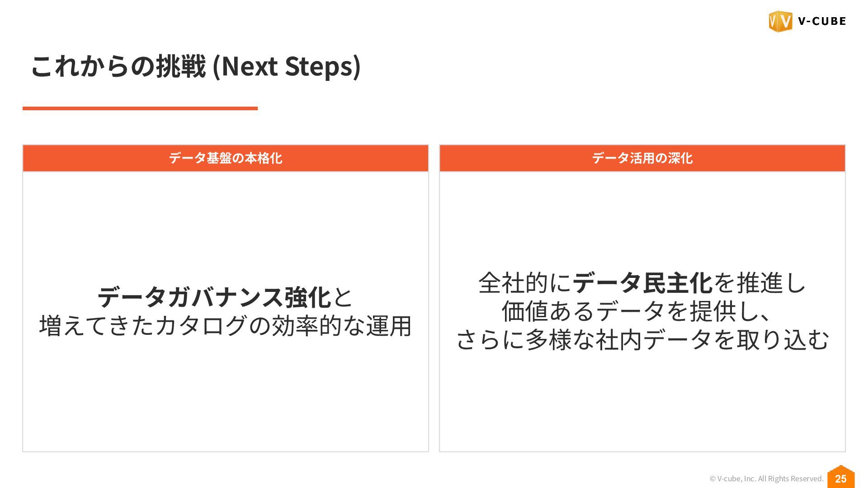
Task: Click the と character after 強化
Action: [342, 297]
